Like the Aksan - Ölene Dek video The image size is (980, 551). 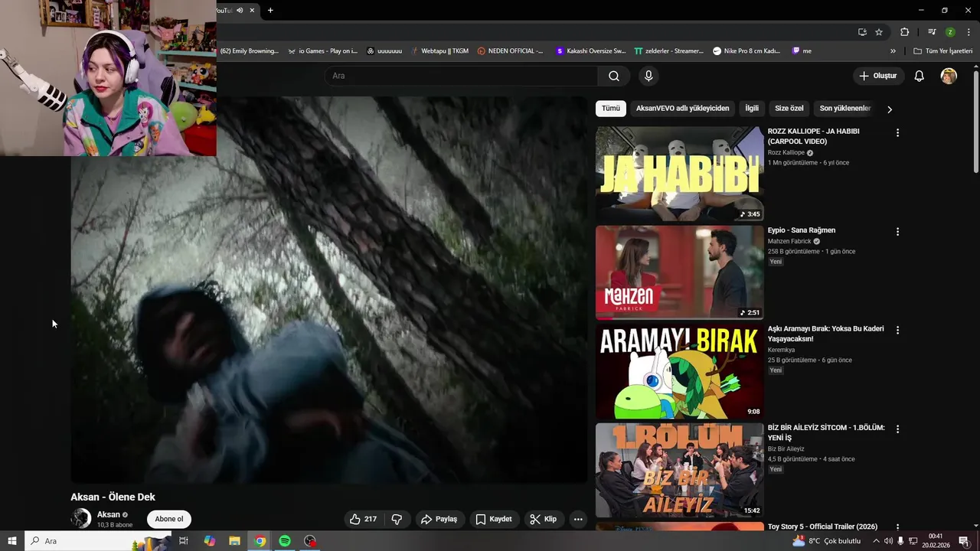point(364,519)
